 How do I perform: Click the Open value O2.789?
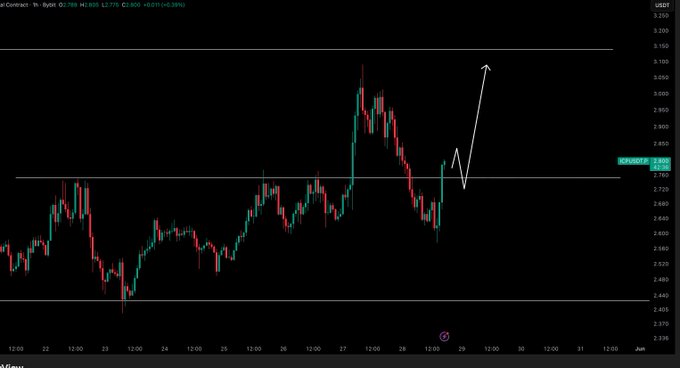pos(68,5)
